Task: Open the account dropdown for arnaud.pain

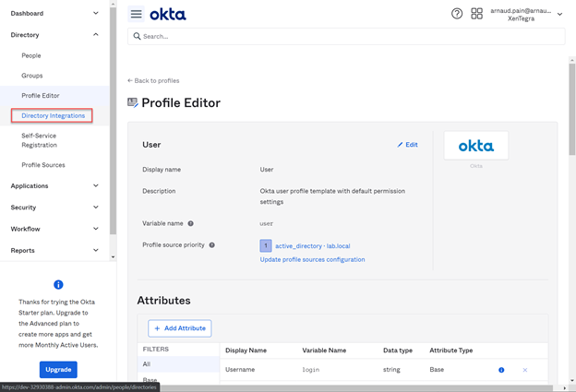Action: click(x=559, y=14)
